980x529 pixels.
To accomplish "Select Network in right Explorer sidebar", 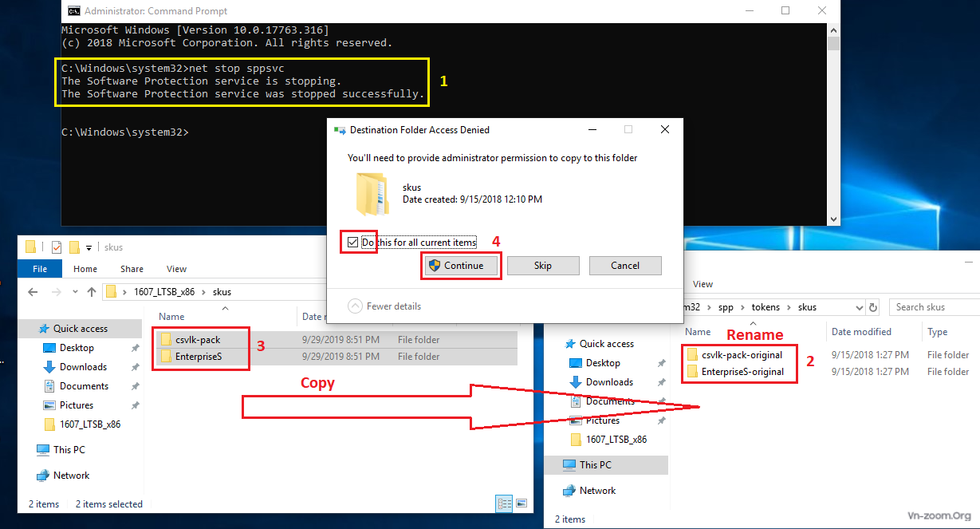I will pos(598,491).
